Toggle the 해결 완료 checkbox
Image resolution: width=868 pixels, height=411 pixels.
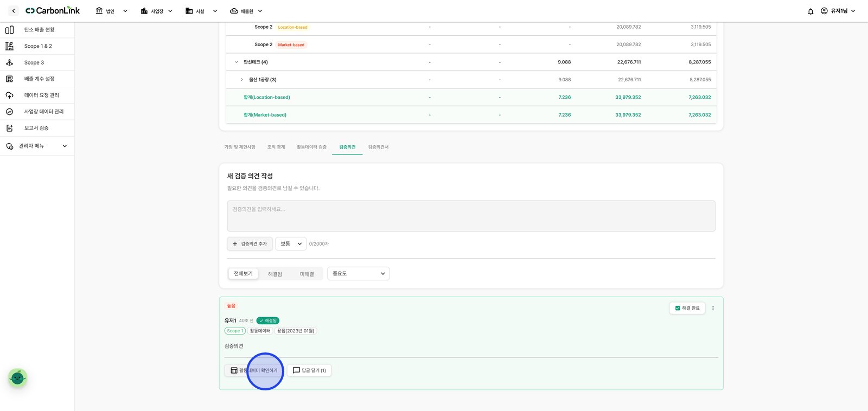coord(678,308)
